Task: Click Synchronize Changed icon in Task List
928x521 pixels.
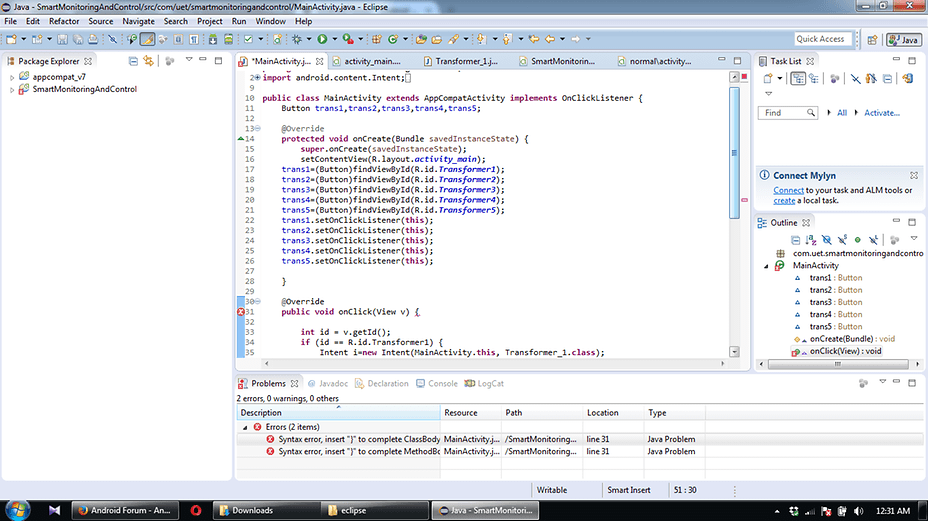Action: click(907, 78)
